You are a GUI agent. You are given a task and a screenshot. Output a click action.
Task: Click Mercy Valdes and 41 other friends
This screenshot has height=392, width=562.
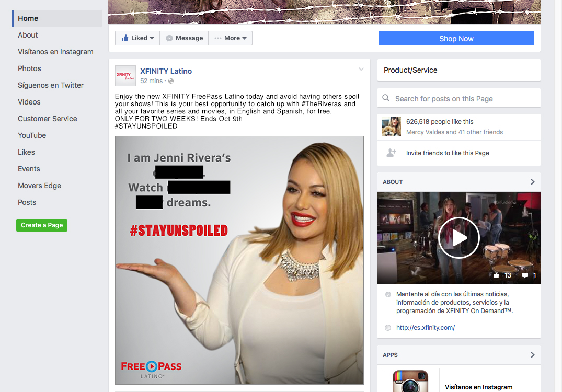tap(454, 132)
